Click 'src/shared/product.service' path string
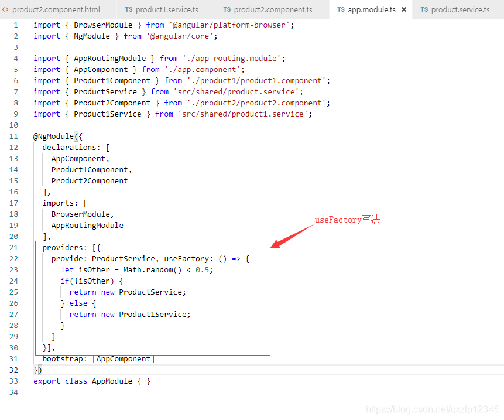Screen dimensions: 504x420 tap(236, 92)
